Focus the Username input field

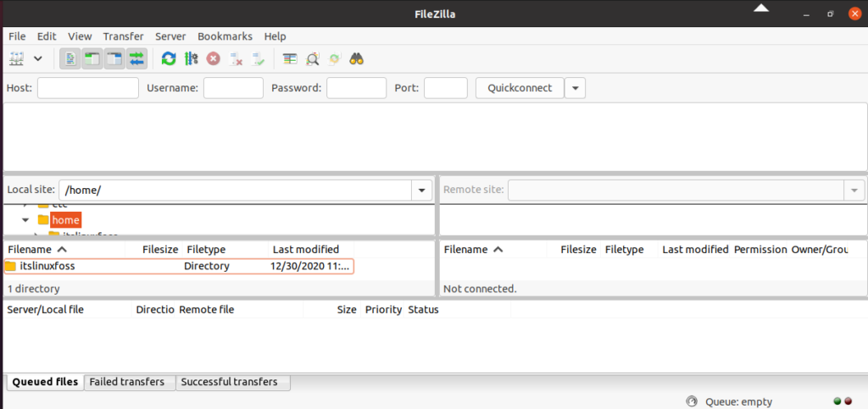pyautogui.click(x=233, y=88)
